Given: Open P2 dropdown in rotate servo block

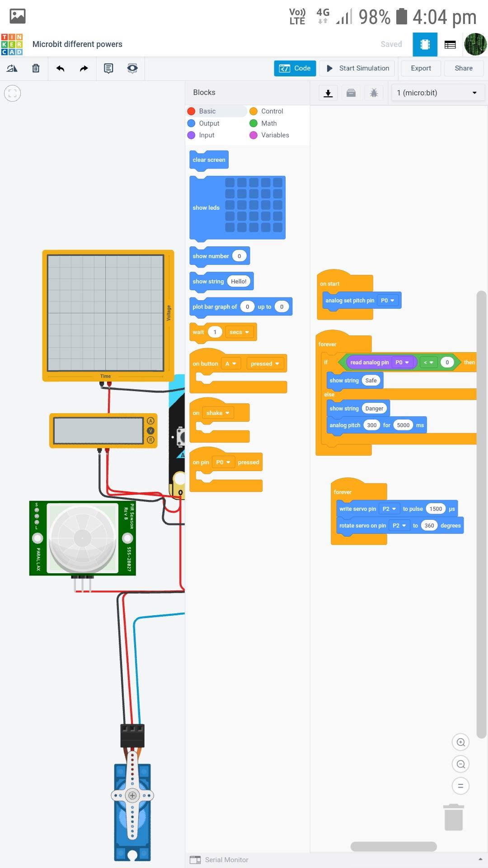Looking at the screenshot, I should [x=399, y=525].
